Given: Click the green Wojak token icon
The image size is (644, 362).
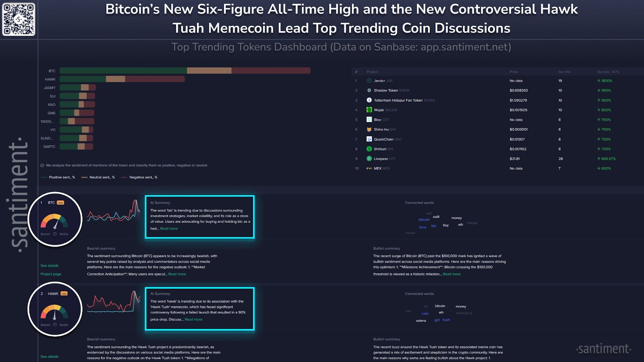Looking at the screenshot, I should point(369,110).
